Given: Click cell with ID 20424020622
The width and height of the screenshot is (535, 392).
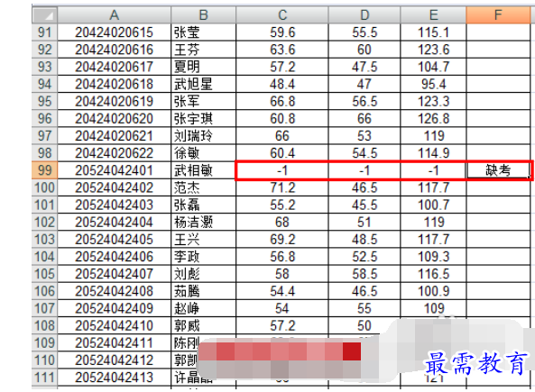Looking at the screenshot, I should 114,153.
